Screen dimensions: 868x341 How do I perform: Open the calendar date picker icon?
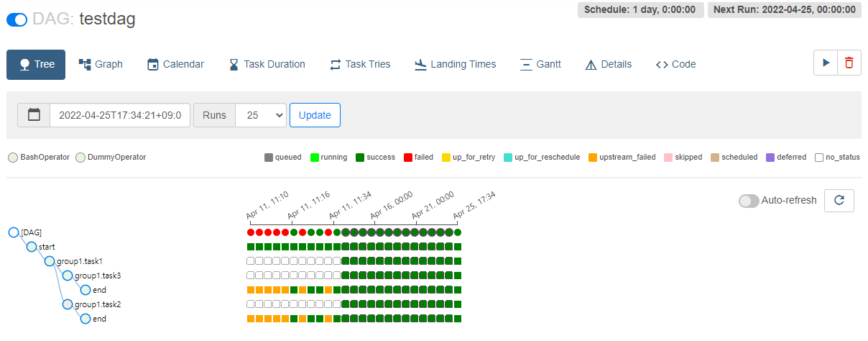[x=34, y=115]
